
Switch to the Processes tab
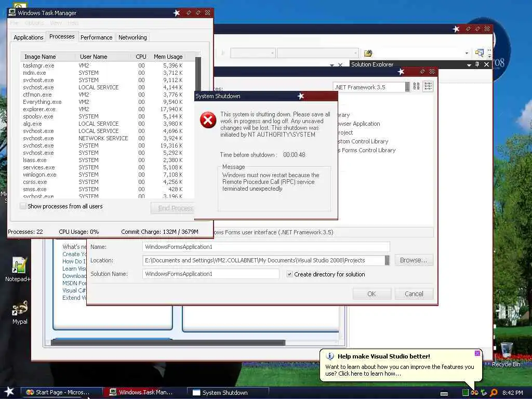tap(62, 36)
